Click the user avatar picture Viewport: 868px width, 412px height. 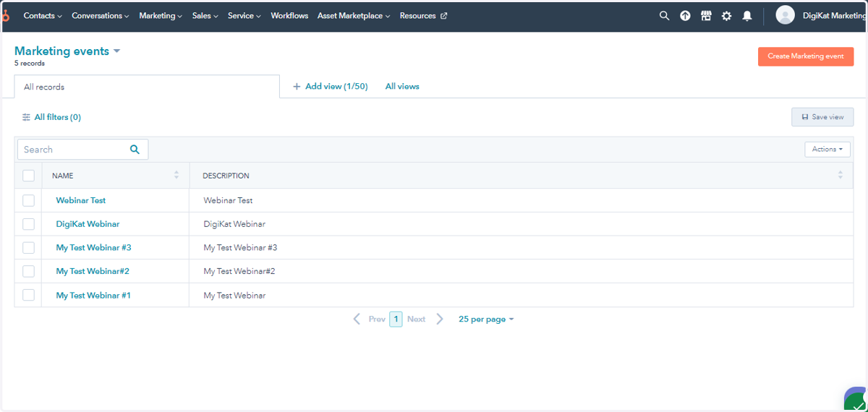(x=785, y=15)
